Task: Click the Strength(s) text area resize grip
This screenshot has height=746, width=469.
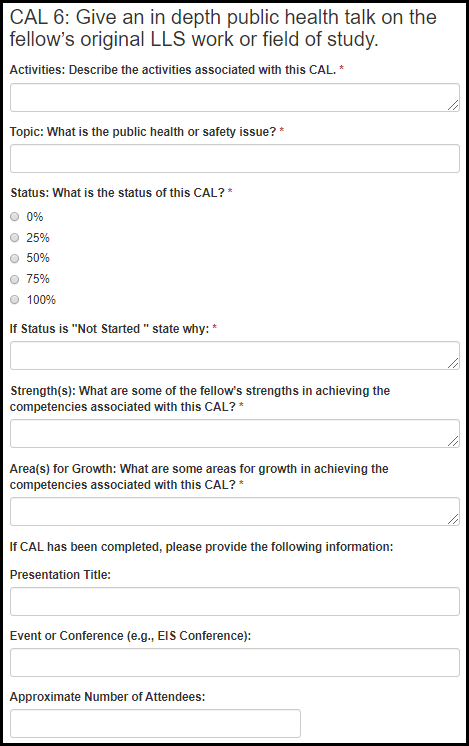Action: (453, 442)
